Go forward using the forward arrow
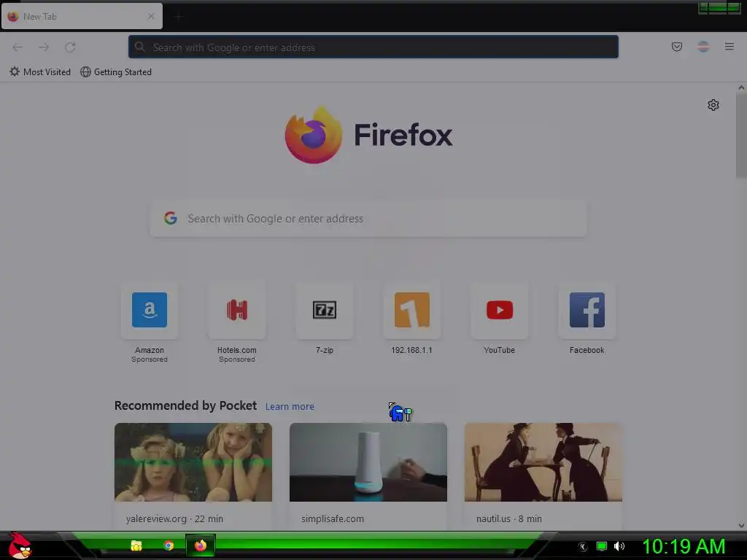Viewport: 747px width, 560px height. tap(44, 47)
